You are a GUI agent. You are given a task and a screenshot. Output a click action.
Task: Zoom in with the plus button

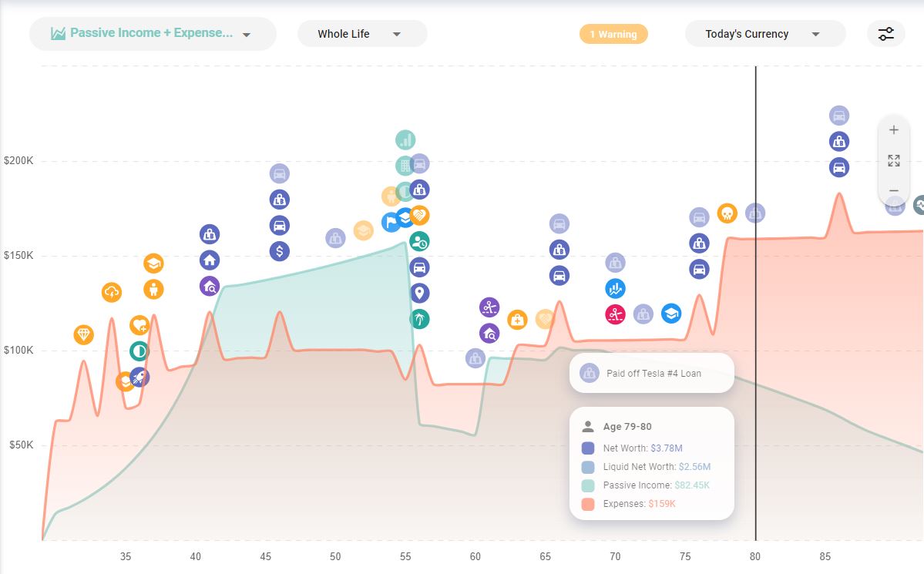[x=894, y=130]
